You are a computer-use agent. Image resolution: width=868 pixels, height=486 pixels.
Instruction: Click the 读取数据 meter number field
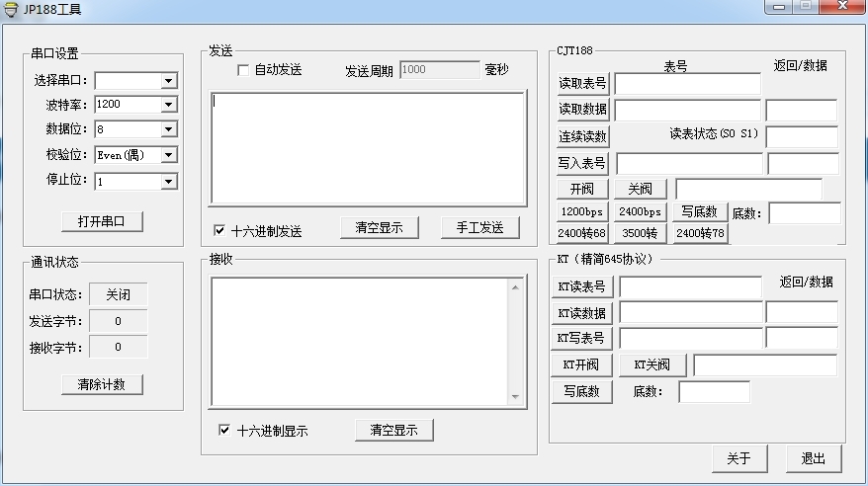coord(687,111)
